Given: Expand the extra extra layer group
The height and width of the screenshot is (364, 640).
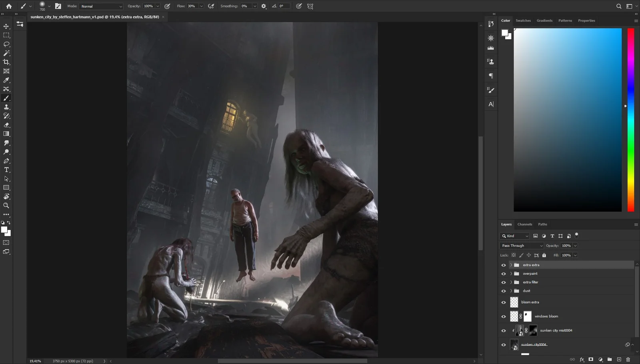Looking at the screenshot, I should tap(511, 265).
